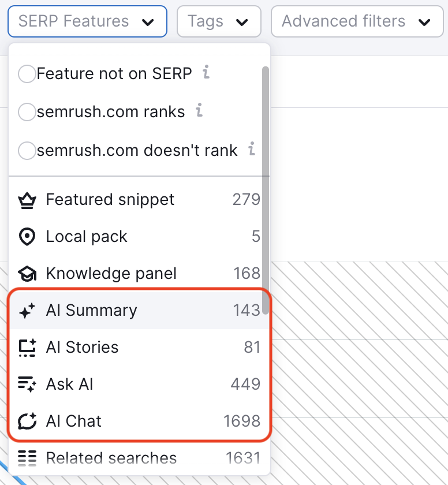Select the AI Summary sparkles icon
Viewport: 448px width, 485px height.
pyautogui.click(x=26, y=310)
